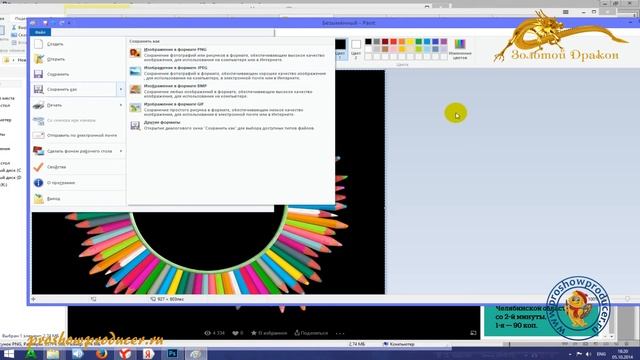The height and width of the screenshot is (360, 640).
Task: Open Yandex Browser (red Y) from taskbar
Action: (125, 353)
